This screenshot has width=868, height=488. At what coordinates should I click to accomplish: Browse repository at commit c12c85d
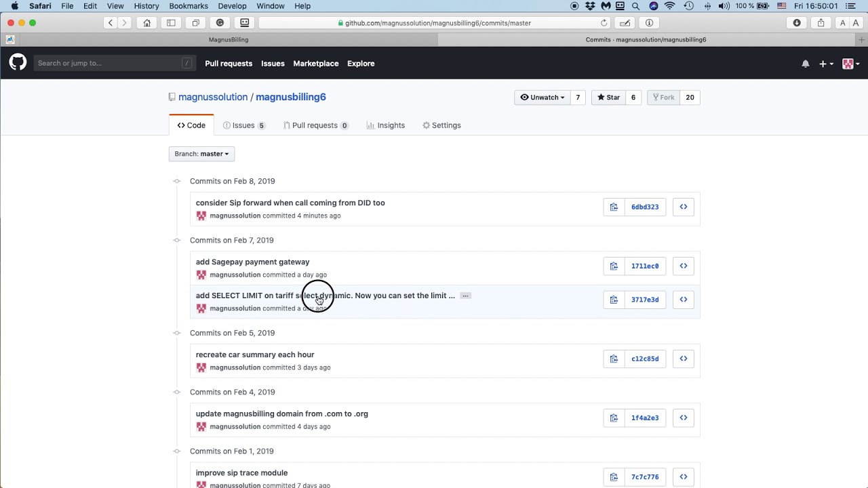point(684,359)
